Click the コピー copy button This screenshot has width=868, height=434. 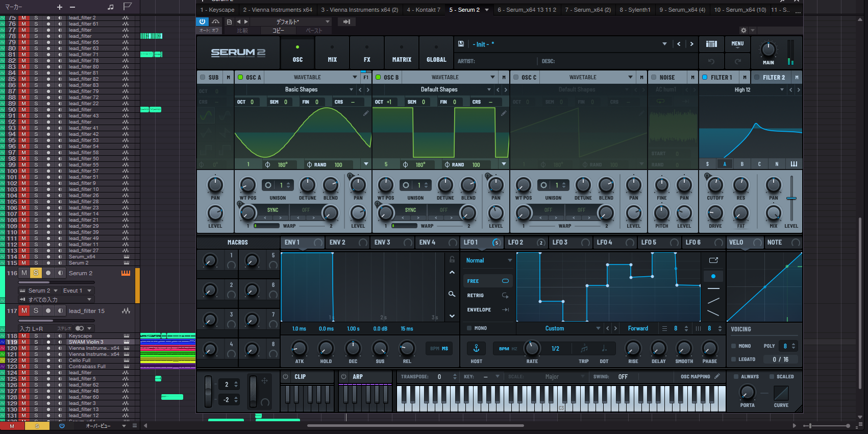pyautogui.click(x=278, y=31)
